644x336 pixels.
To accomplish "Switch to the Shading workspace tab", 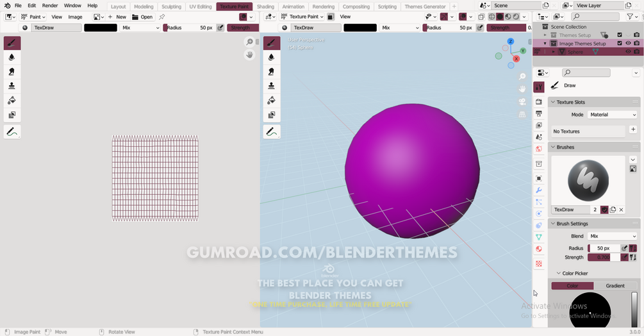I will 265,6.
